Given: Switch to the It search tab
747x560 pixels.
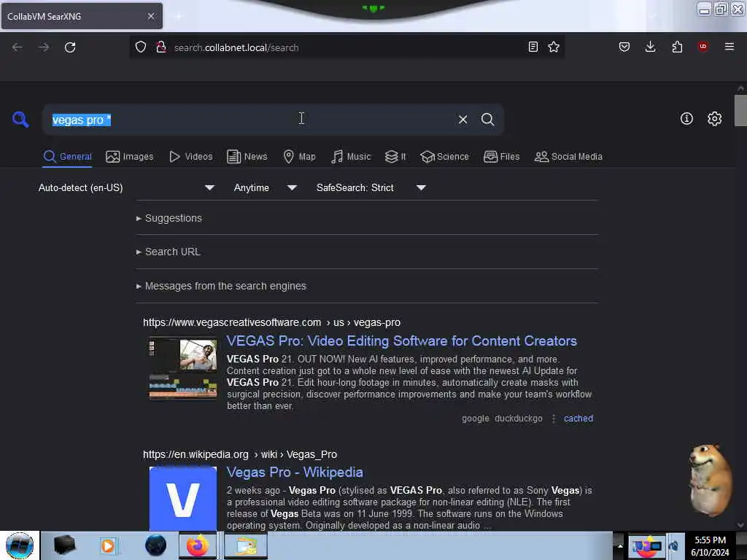Looking at the screenshot, I should point(395,157).
